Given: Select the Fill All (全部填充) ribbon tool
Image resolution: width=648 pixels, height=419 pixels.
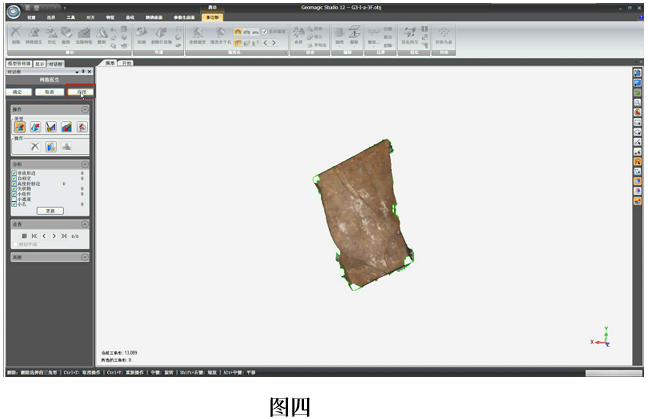Looking at the screenshot, I should pyautogui.click(x=195, y=35).
